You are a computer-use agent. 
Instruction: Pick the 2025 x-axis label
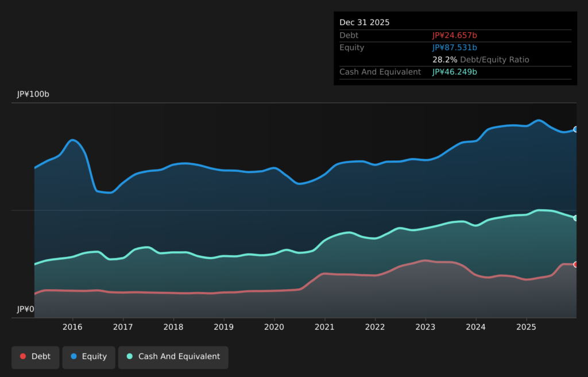[x=526, y=327]
